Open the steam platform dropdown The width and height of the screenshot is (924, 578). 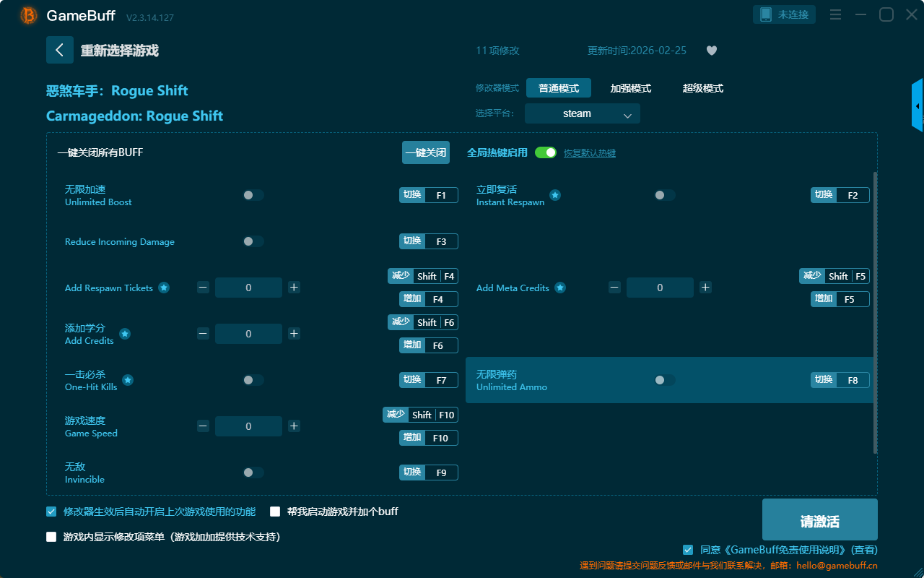point(582,113)
